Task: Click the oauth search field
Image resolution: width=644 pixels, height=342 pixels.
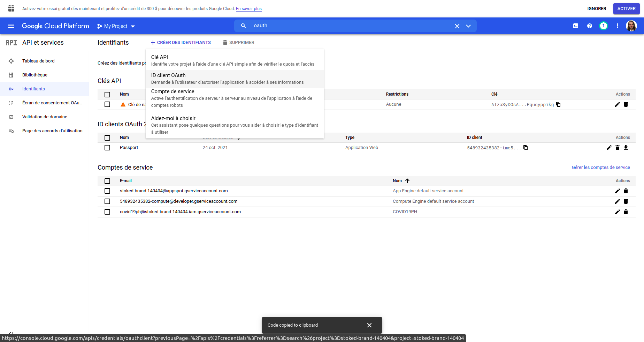Action: [x=348, y=26]
